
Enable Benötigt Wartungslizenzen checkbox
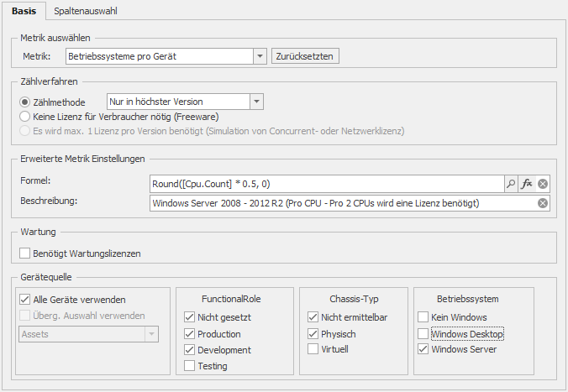(24, 253)
